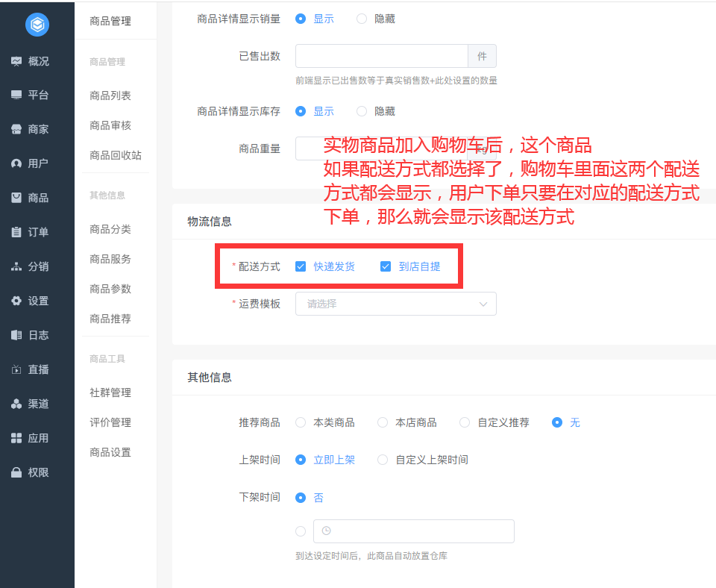Select 隐藏 for 商品详情显示库存
The height and width of the screenshot is (588, 716).
coord(362,111)
